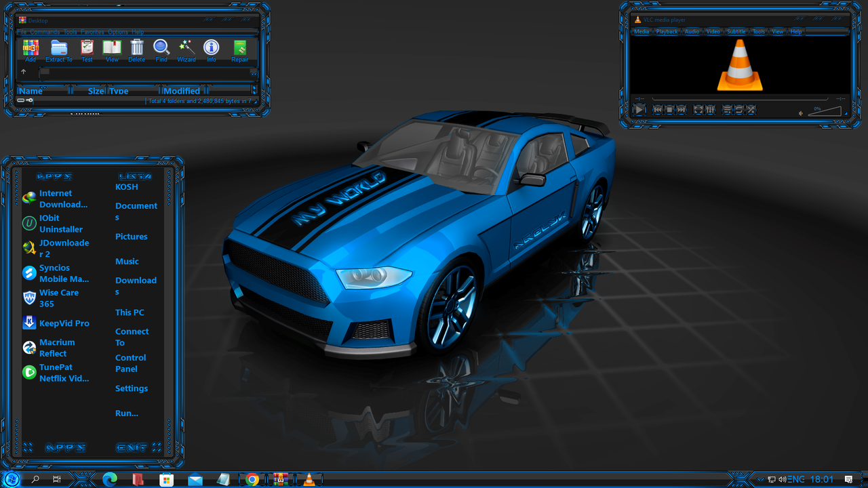
Task: Open the View menu in VLC
Action: point(778,32)
